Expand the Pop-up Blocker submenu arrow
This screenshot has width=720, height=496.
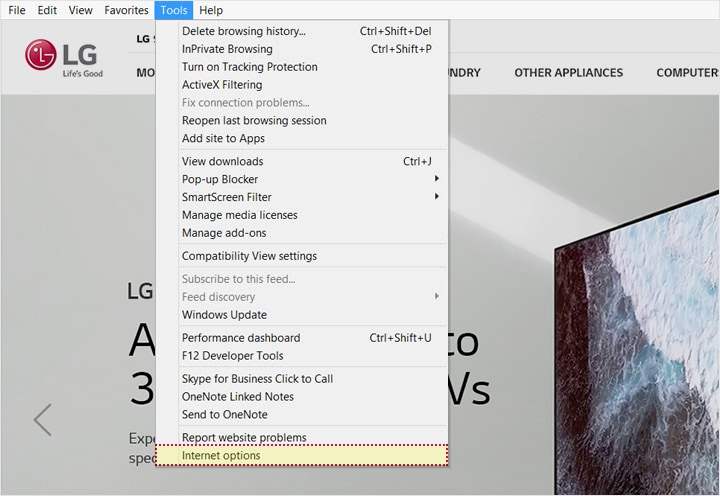(x=437, y=179)
